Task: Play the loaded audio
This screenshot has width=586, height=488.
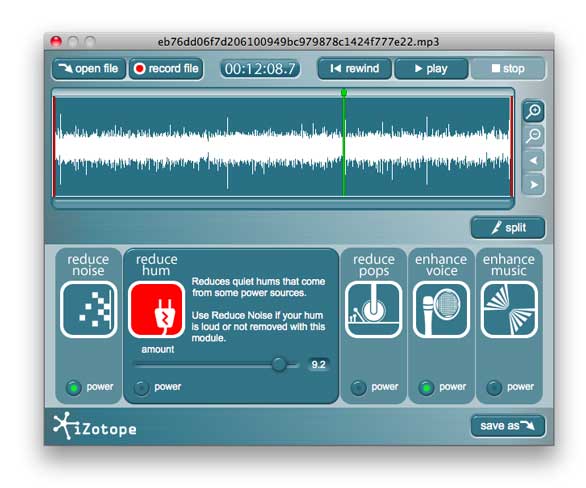Action: [x=431, y=69]
